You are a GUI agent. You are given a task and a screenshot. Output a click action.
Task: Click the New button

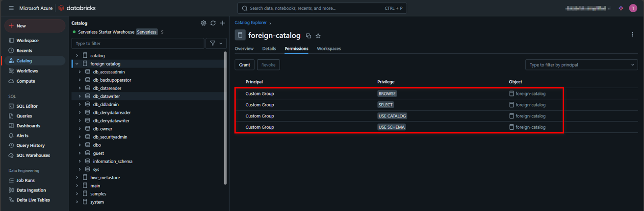point(35,26)
